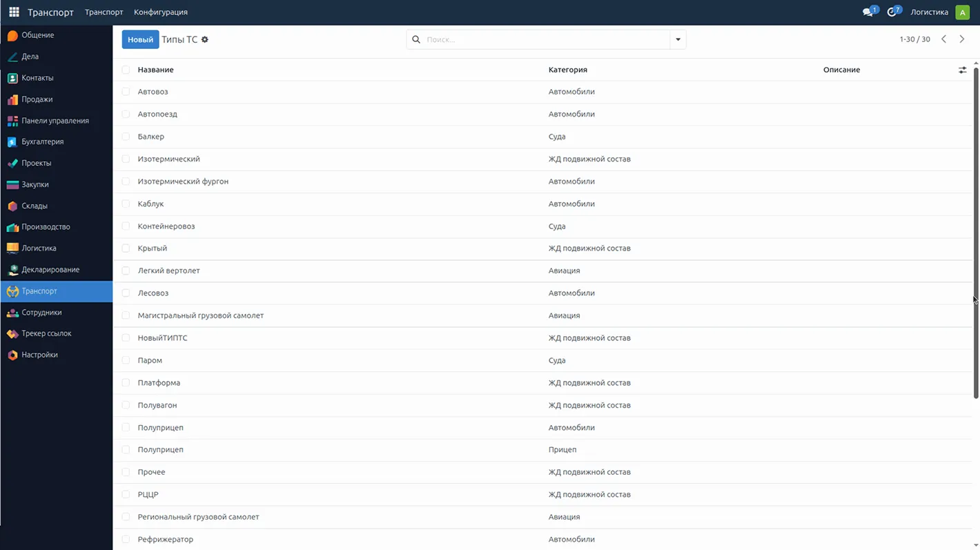Open the Транспорт top menu
980x550 pixels.
[104, 12]
